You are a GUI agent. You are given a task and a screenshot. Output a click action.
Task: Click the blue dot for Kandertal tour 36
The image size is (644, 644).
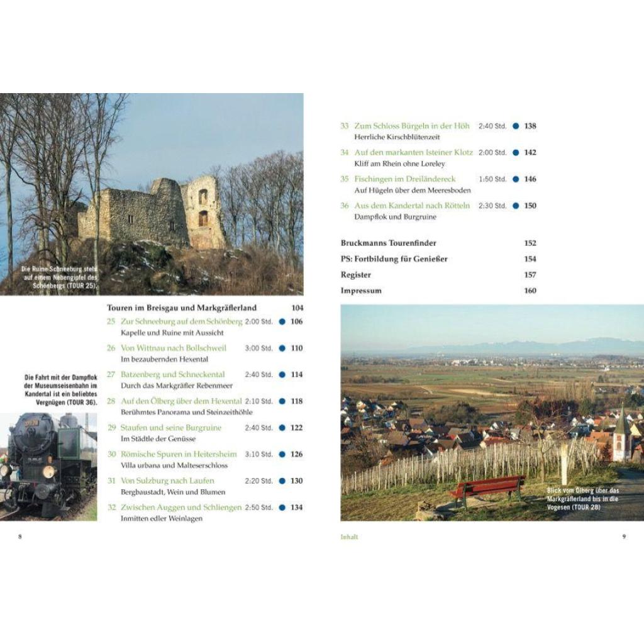(516, 206)
